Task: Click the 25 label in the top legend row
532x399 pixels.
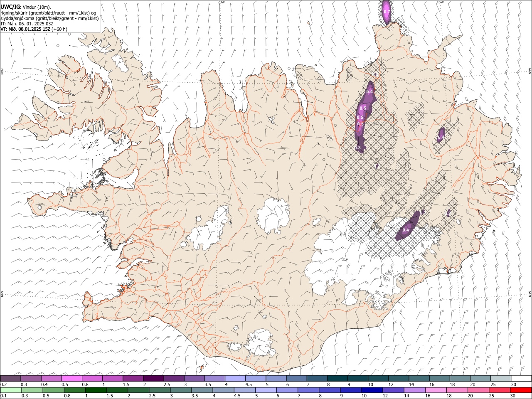Action: (493, 384)
